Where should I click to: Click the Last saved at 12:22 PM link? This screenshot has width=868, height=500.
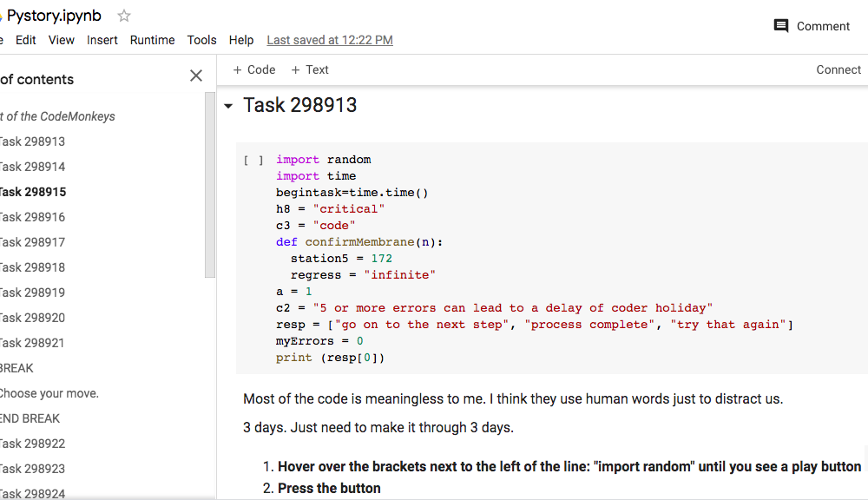(x=330, y=40)
